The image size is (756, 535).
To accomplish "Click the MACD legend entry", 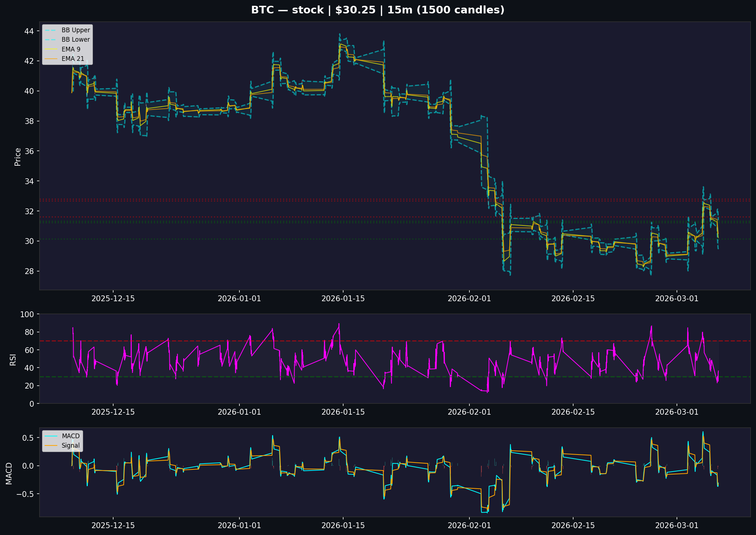I will (x=70, y=436).
